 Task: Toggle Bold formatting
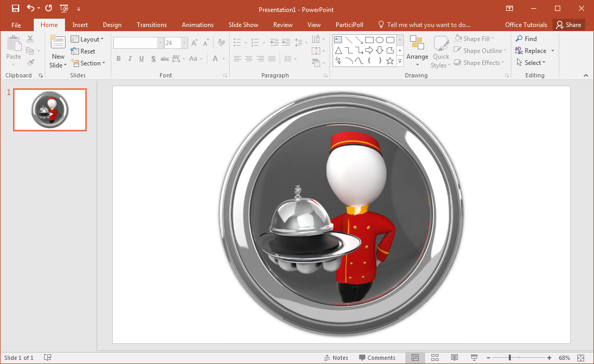[118, 59]
